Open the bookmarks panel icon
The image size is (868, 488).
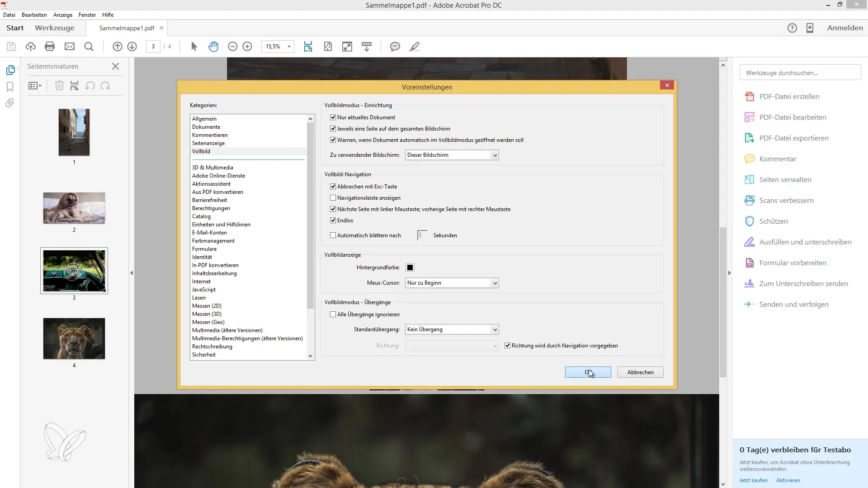[x=10, y=87]
